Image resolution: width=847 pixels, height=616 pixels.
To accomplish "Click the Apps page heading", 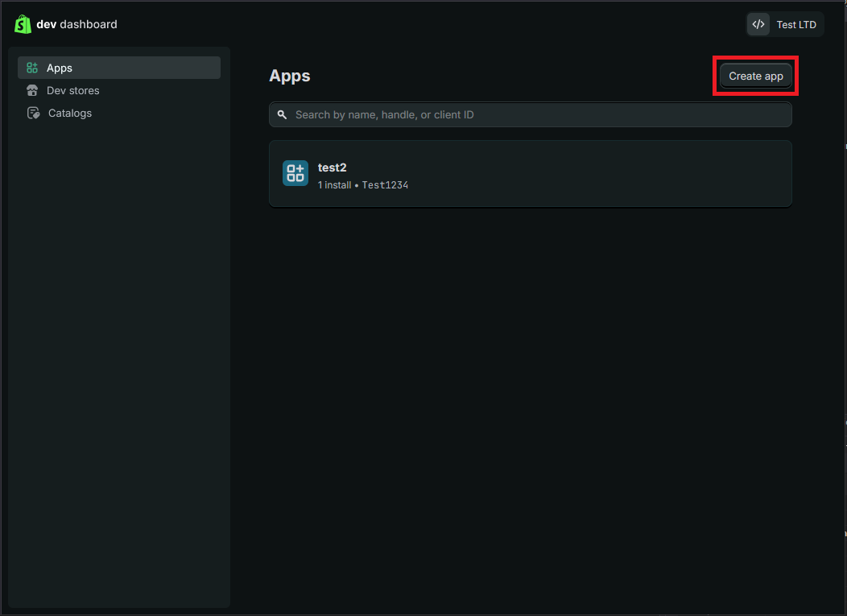I will (x=289, y=76).
